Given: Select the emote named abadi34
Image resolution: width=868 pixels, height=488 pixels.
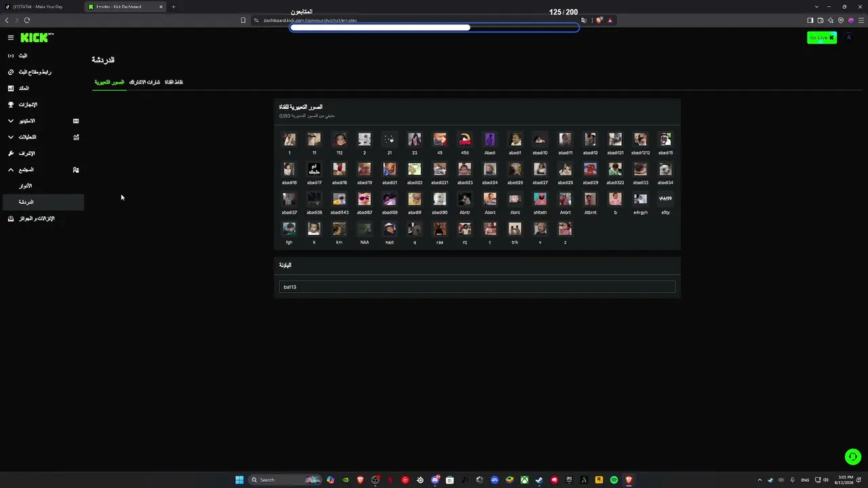Looking at the screenshot, I should (x=665, y=169).
